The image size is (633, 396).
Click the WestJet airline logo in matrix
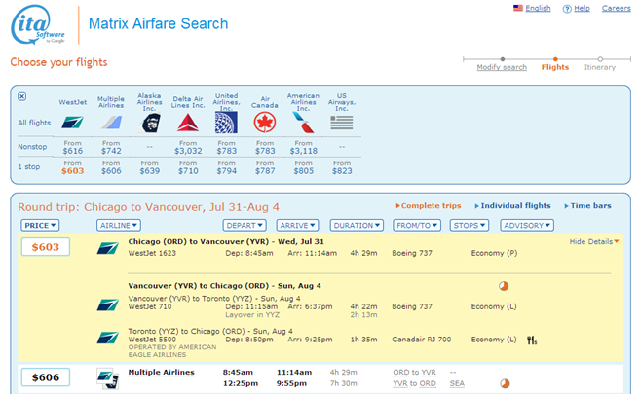click(72, 122)
